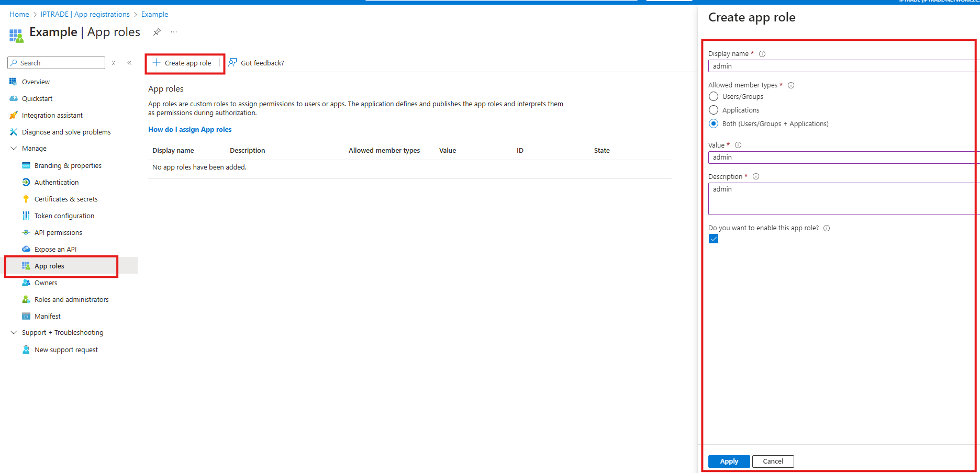This screenshot has width=980, height=473.
Task: Uncheck enable this app role checkbox
Action: point(714,239)
